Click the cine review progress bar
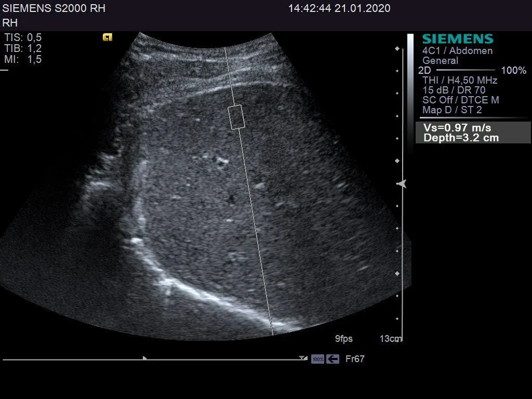 151,359
